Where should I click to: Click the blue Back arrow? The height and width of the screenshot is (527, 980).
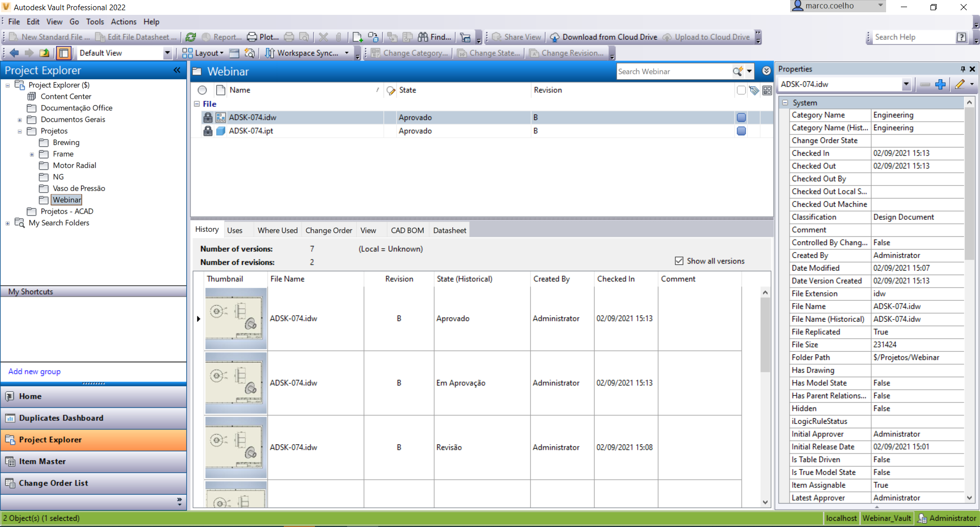coord(14,53)
